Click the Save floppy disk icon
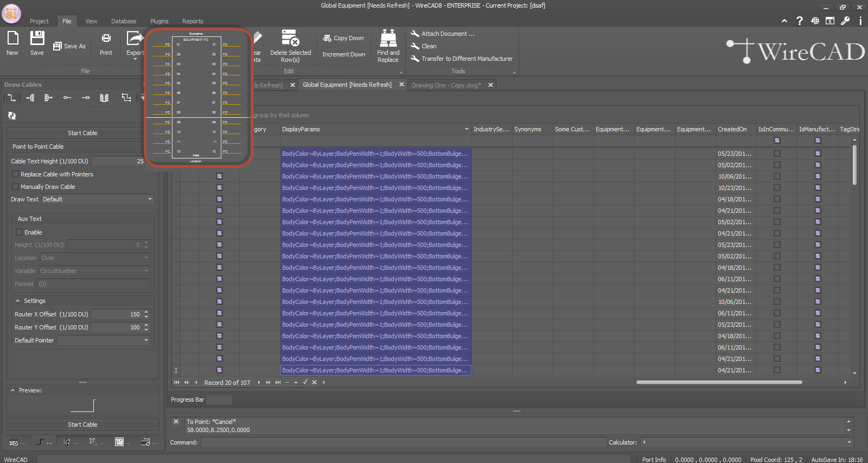Screen dimensions: 868x463 pos(37,38)
